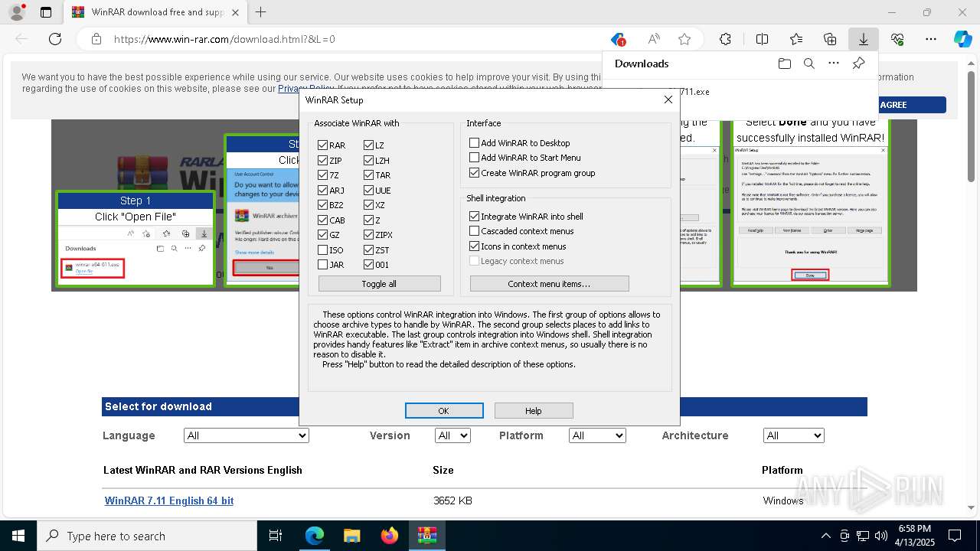This screenshot has height=551, width=980.
Task: Open the Favorites list icon
Action: click(796, 39)
